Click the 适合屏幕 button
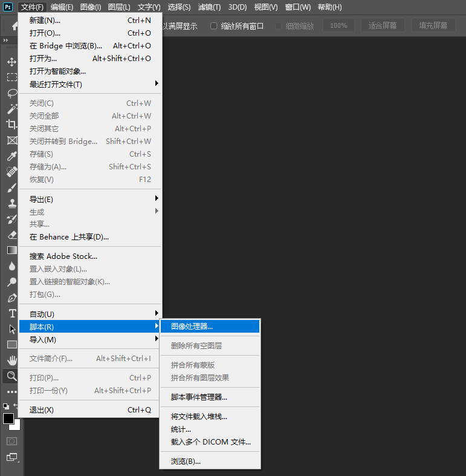Image resolution: width=466 pixels, height=476 pixels. [383, 25]
